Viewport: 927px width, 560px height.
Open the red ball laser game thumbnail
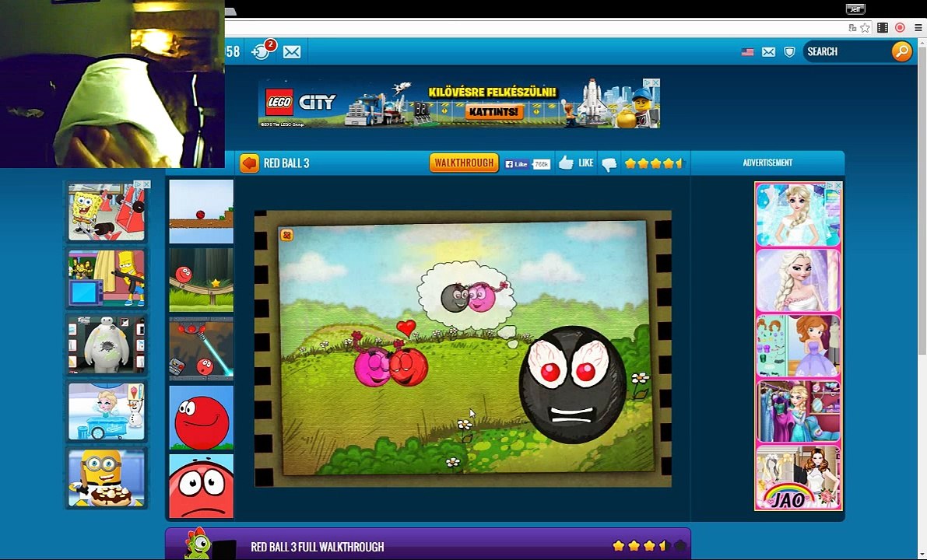tap(202, 348)
